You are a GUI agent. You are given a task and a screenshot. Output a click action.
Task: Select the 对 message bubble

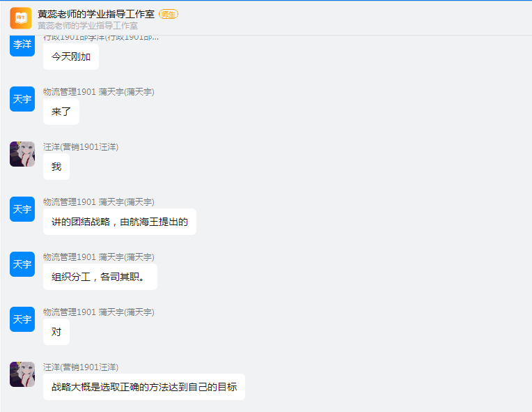click(x=56, y=332)
